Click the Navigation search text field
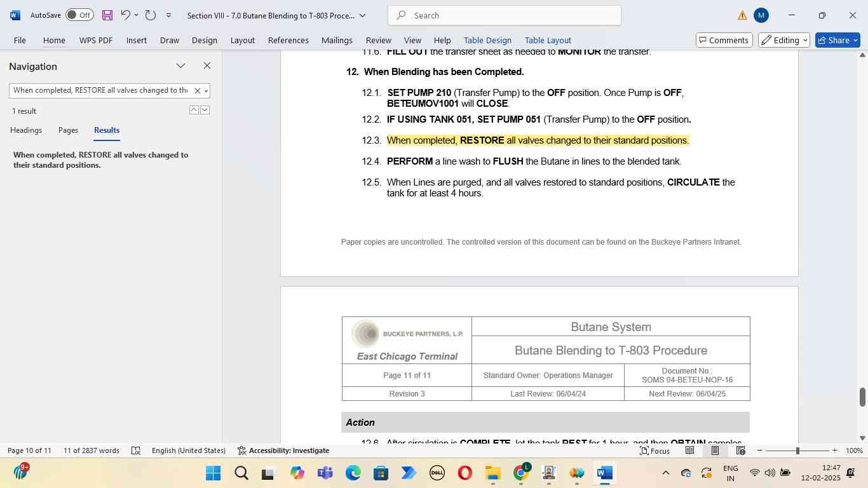The image size is (868, 488). coord(100,90)
